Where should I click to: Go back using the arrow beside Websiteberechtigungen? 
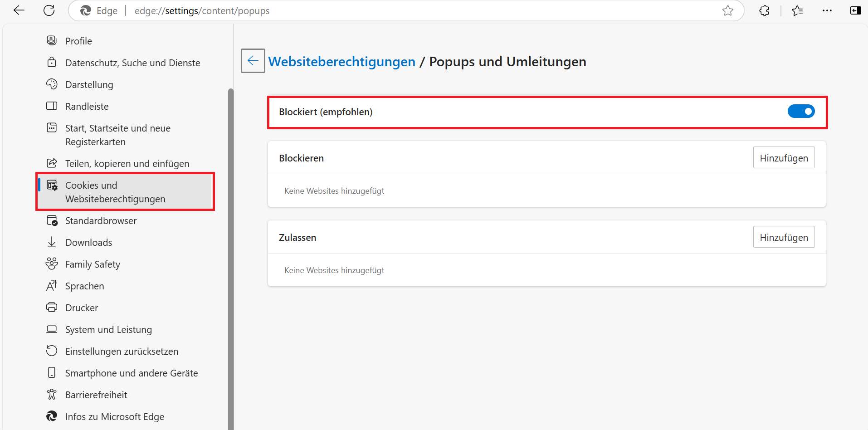pyautogui.click(x=253, y=61)
